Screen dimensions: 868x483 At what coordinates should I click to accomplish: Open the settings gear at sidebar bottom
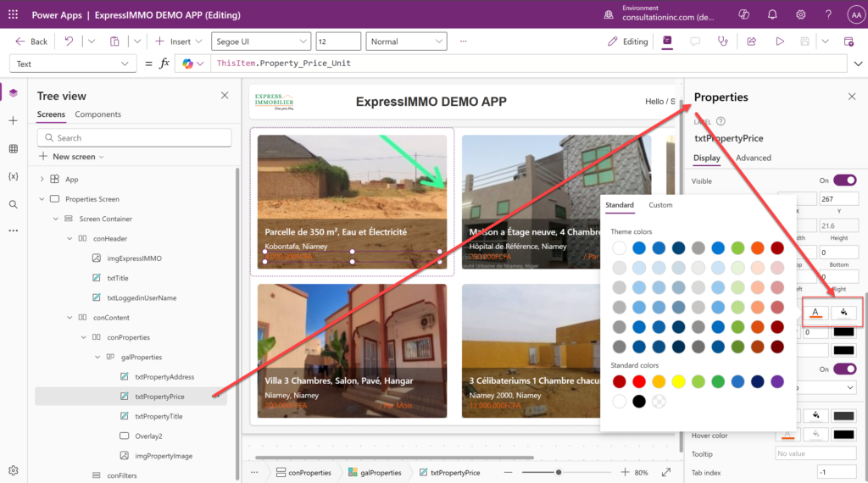point(14,470)
